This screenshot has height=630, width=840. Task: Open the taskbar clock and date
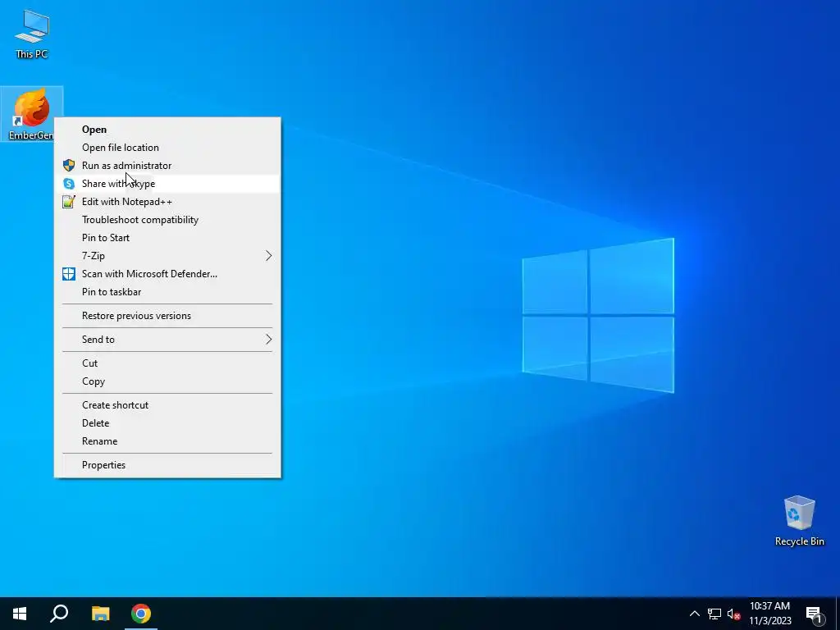click(769, 614)
